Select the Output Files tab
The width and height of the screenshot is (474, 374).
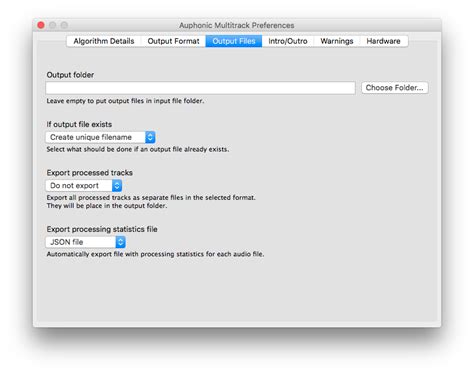pyautogui.click(x=234, y=41)
